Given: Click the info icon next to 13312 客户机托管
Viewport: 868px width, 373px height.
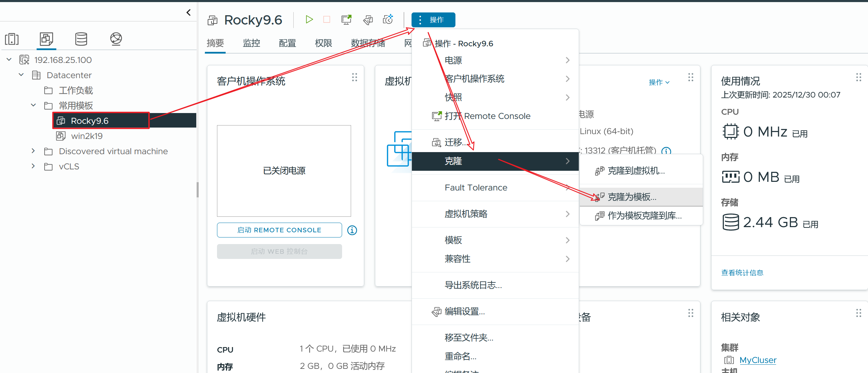Looking at the screenshot, I should coord(666,151).
